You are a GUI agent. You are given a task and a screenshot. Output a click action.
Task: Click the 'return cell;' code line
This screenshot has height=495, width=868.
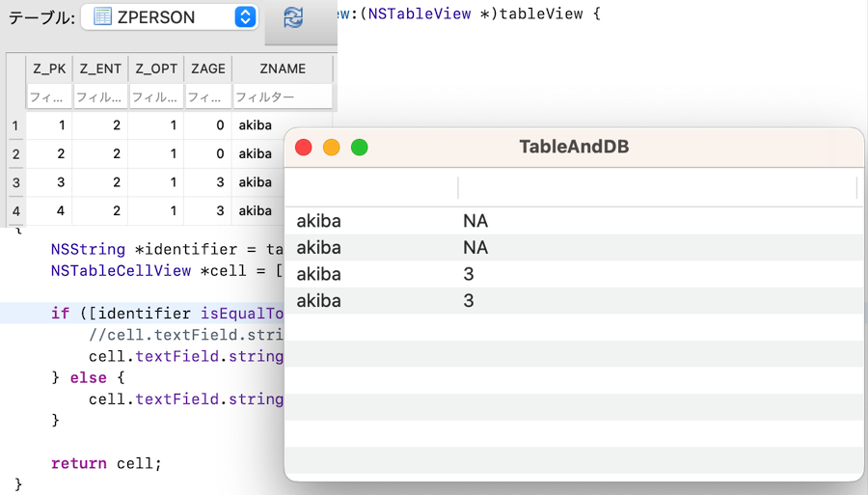click(106, 463)
